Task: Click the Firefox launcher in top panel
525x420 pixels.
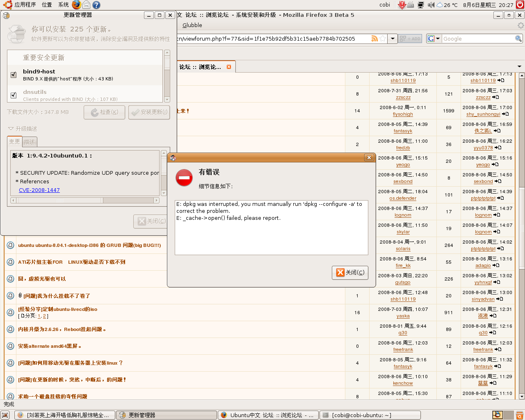Action: pyautogui.click(x=76, y=5)
